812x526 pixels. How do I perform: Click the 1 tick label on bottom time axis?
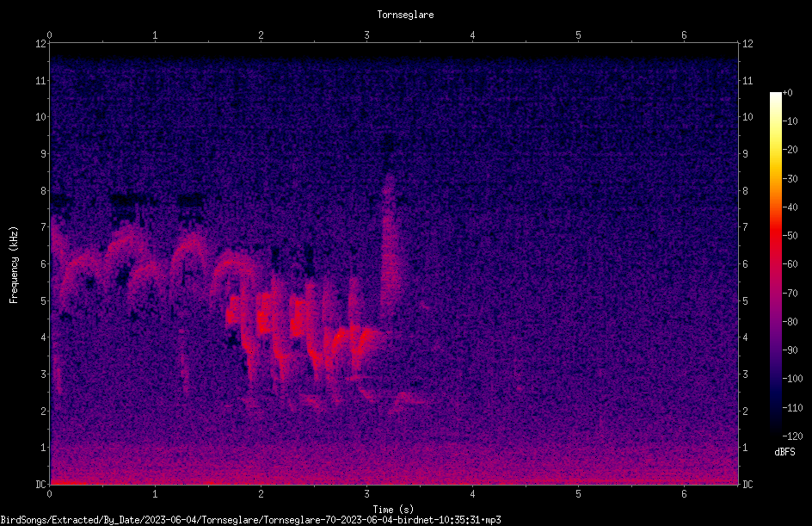tap(155, 494)
